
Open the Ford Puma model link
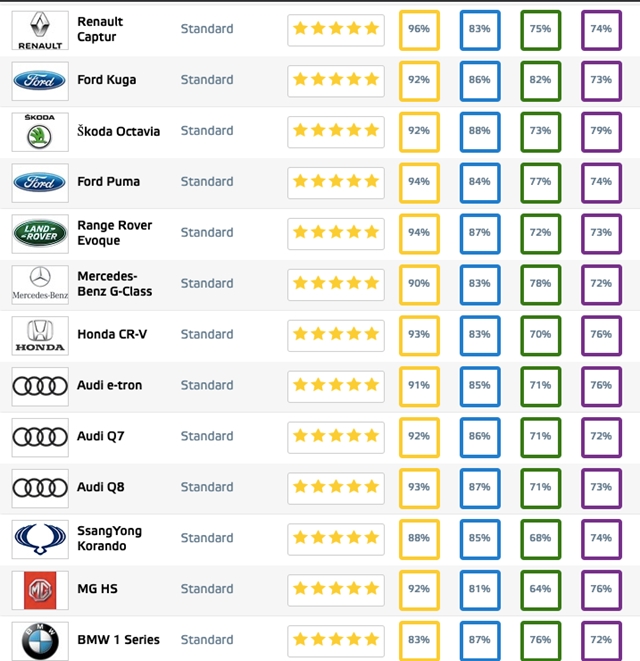pos(108,182)
